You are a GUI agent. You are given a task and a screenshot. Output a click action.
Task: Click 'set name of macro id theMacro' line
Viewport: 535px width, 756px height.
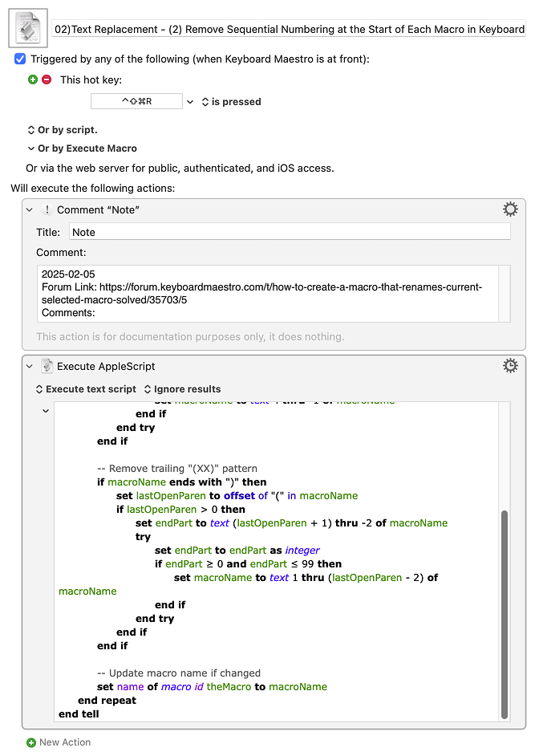click(x=212, y=686)
